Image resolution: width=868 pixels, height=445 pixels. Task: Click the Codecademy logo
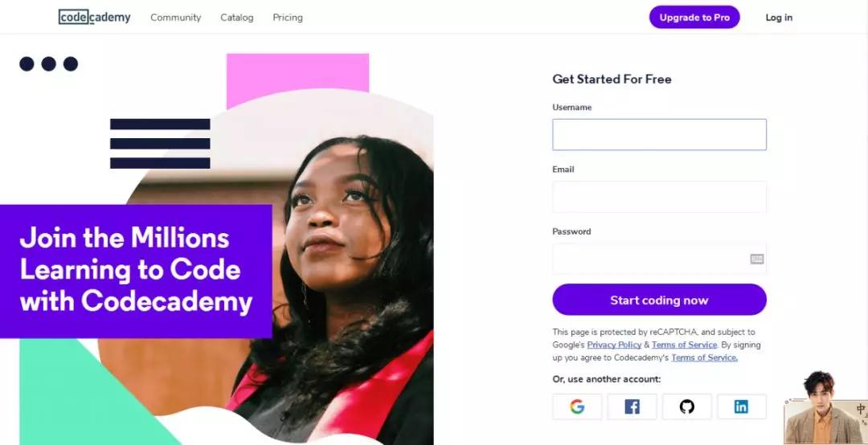(95, 17)
